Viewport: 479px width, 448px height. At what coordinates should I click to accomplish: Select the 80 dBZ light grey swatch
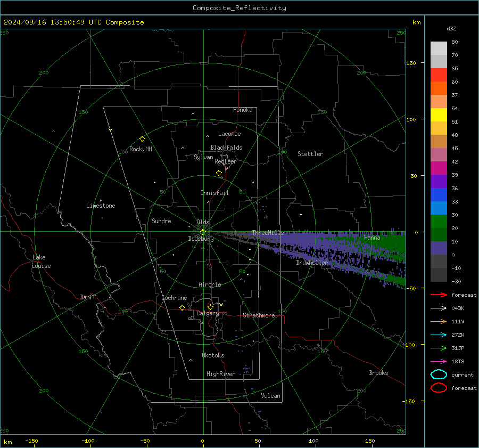(x=439, y=48)
